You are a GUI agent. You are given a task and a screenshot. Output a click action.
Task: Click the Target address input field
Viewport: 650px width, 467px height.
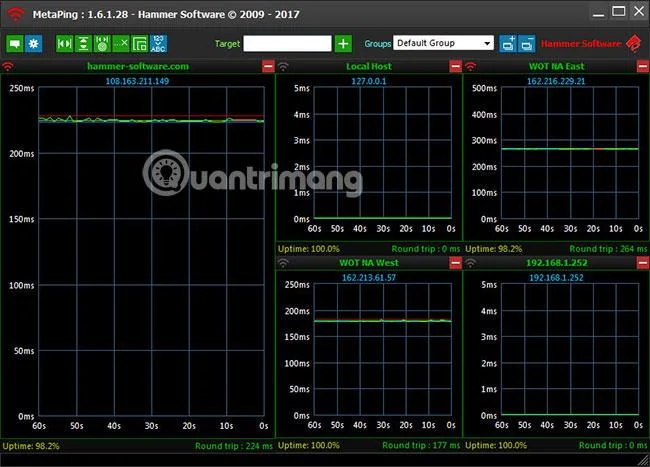[287, 44]
